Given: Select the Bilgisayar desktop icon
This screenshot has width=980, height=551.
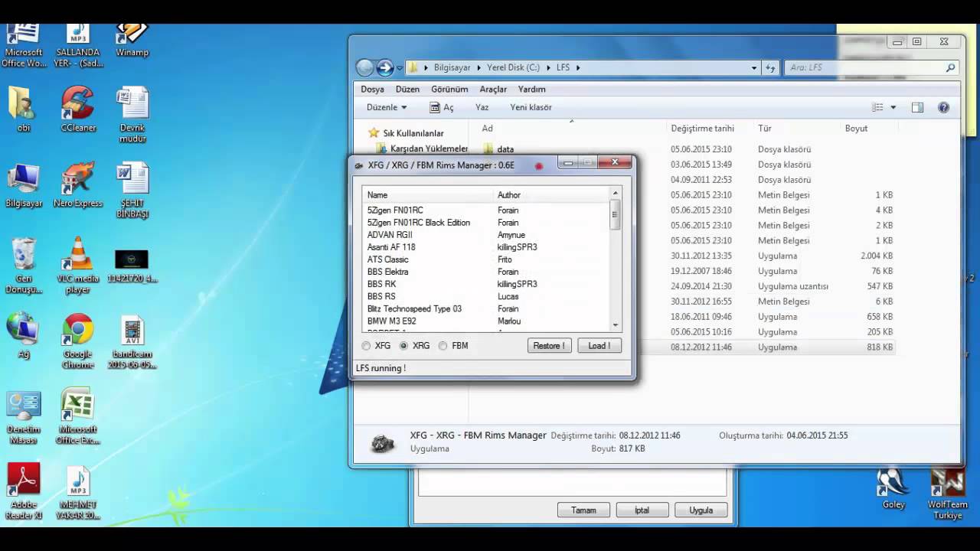Looking at the screenshot, I should tap(24, 185).
